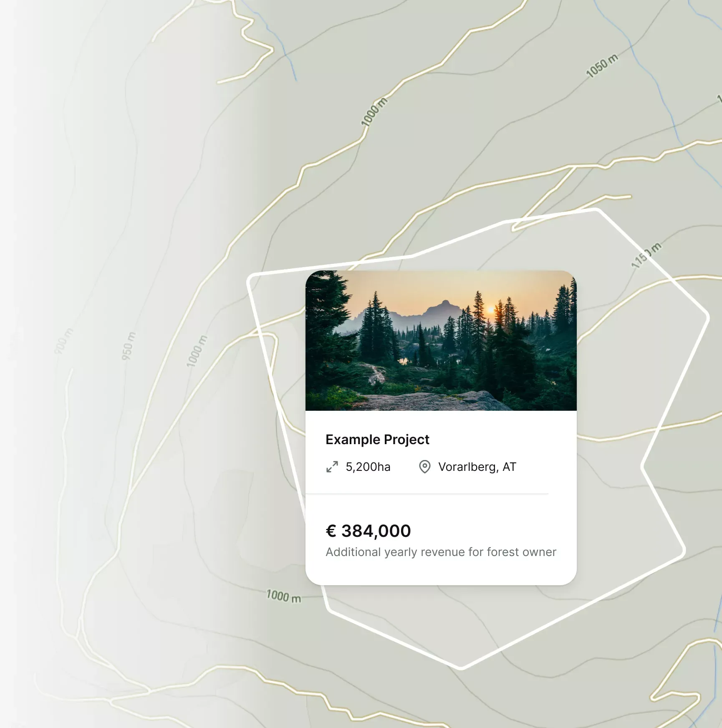Click the 1000 m label above project card

coord(374,111)
